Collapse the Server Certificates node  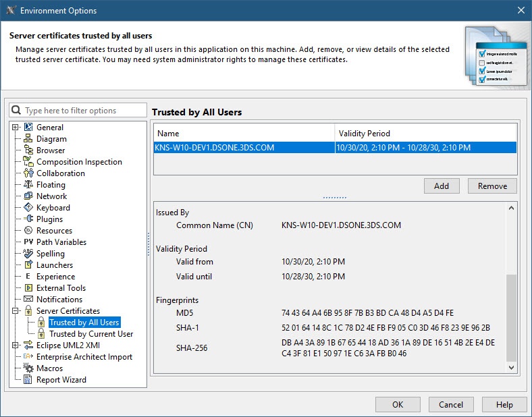[x=16, y=311]
